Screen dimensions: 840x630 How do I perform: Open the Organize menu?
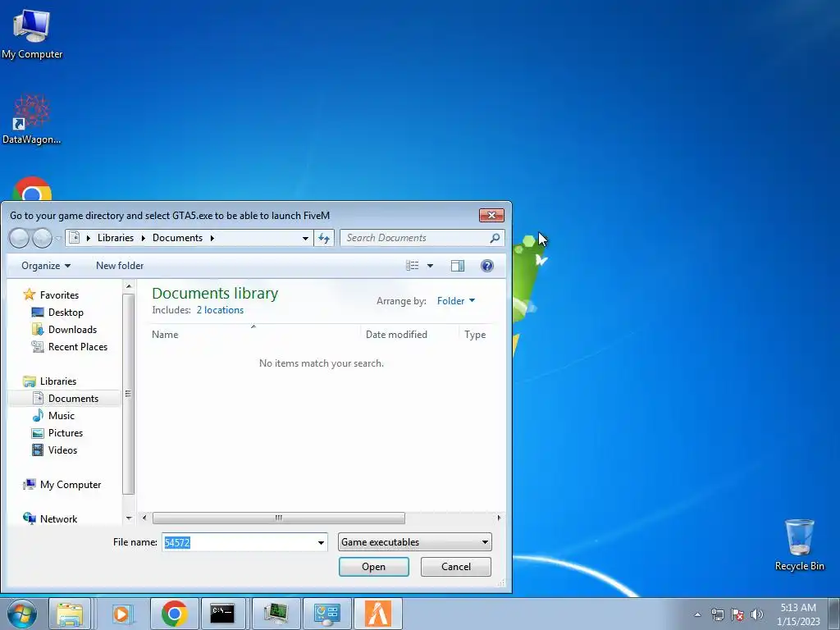(x=46, y=266)
